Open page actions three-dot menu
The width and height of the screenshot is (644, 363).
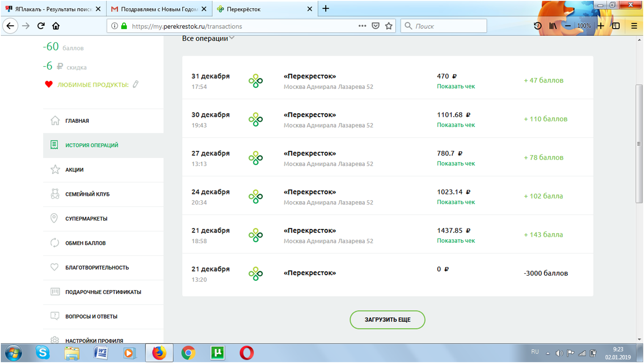coord(362,26)
